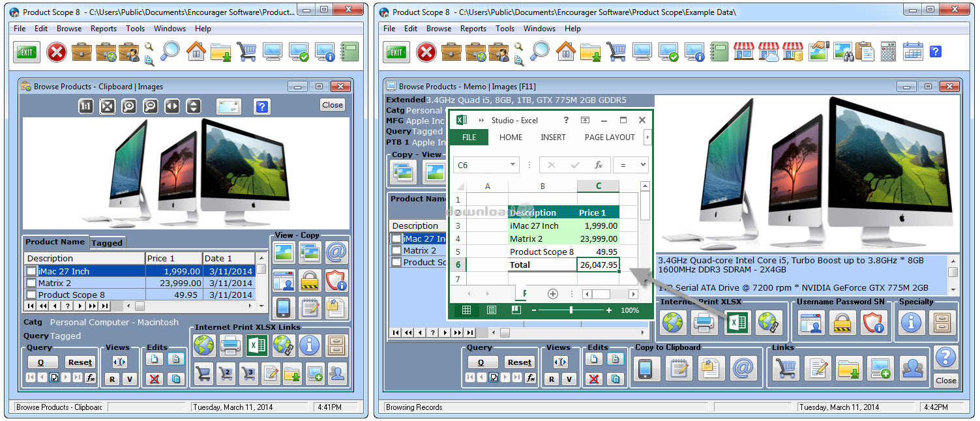The height and width of the screenshot is (421, 980).
Task: Click the red X delete icon in Clipboard window Edits
Action: (155, 378)
